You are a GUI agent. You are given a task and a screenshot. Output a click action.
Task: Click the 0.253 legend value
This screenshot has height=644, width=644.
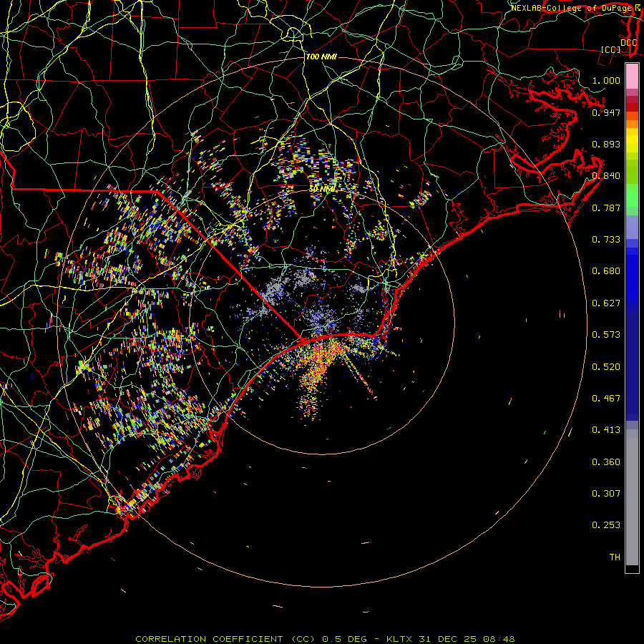click(606, 525)
